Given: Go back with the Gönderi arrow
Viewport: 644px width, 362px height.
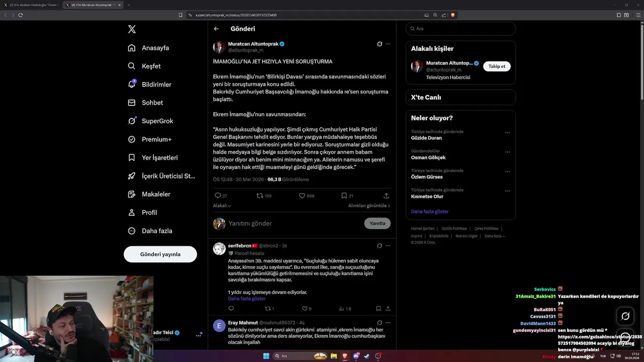Looking at the screenshot, I should 216,29.
